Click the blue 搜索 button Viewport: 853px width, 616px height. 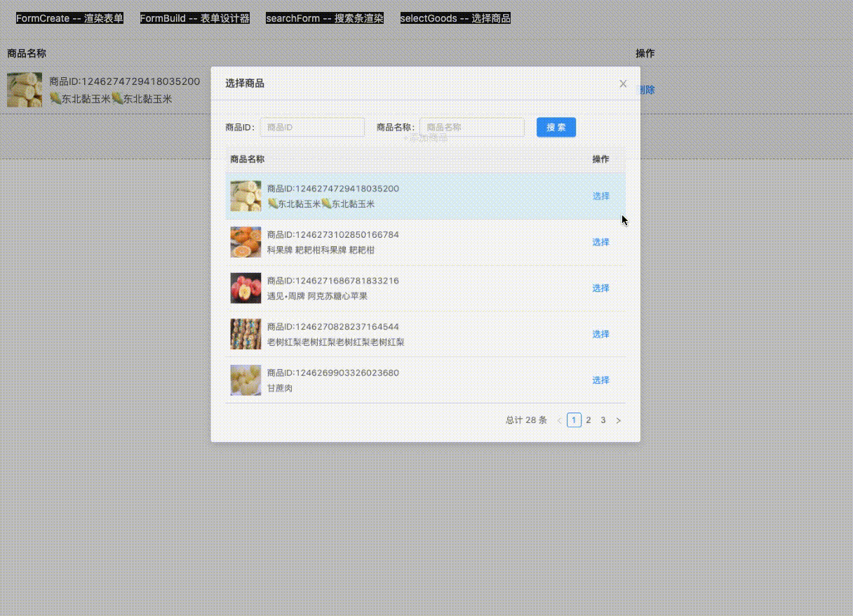[556, 127]
